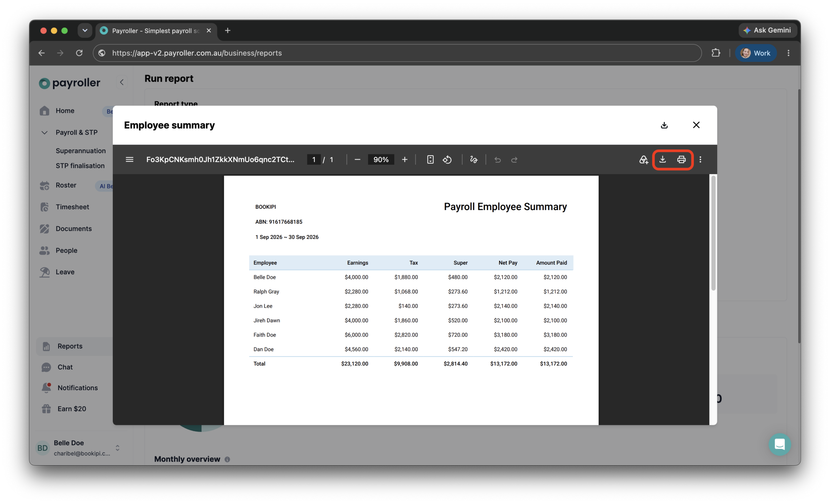Open Notifications bell icon
This screenshot has width=830, height=504.
[46, 388]
